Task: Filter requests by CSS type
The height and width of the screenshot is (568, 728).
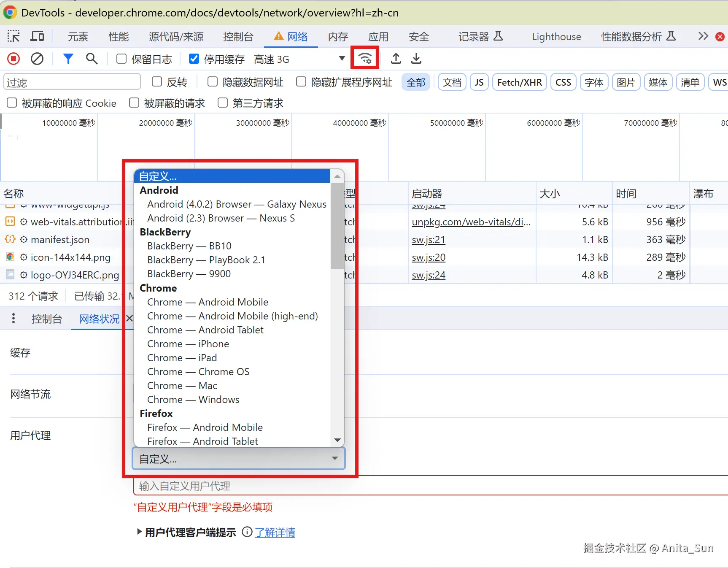Action: pyautogui.click(x=563, y=82)
